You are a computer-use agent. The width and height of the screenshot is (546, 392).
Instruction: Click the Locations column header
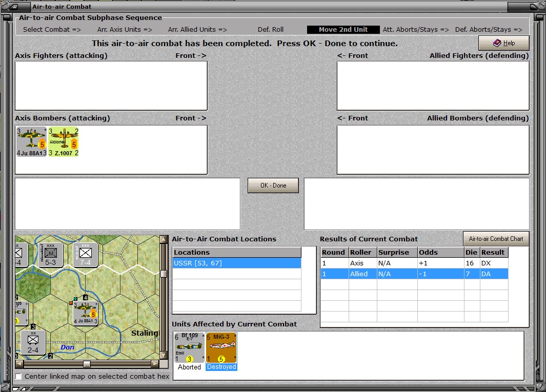pyautogui.click(x=237, y=253)
